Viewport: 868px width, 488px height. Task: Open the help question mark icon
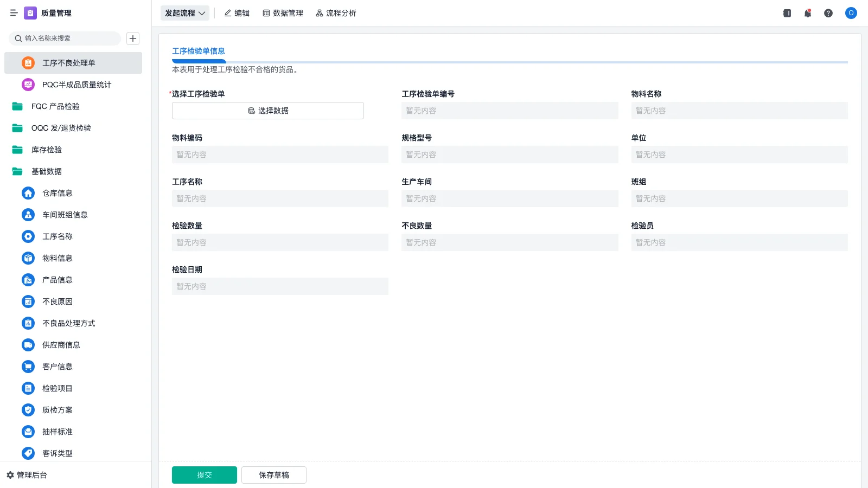pyautogui.click(x=828, y=13)
